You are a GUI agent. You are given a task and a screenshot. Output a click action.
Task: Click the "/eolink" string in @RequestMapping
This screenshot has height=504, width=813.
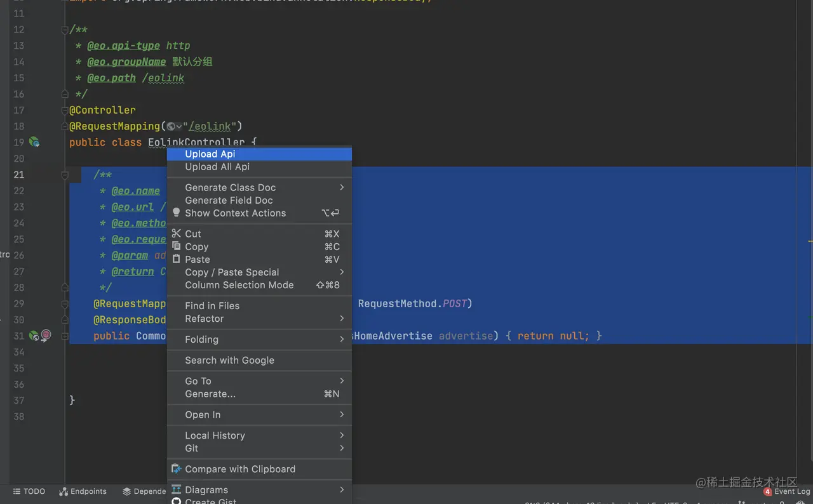tap(210, 126)
